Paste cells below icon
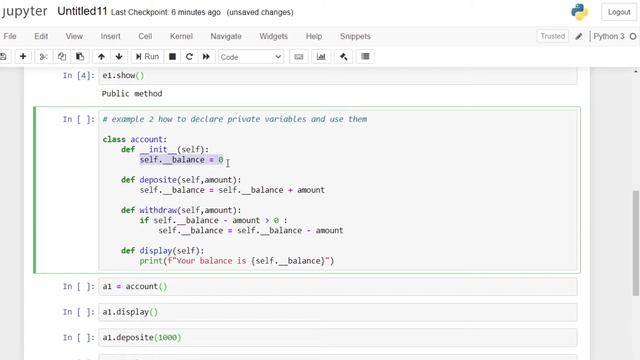Image resolution: width=640 pixels, height=360 pixels. coord(80,57)
